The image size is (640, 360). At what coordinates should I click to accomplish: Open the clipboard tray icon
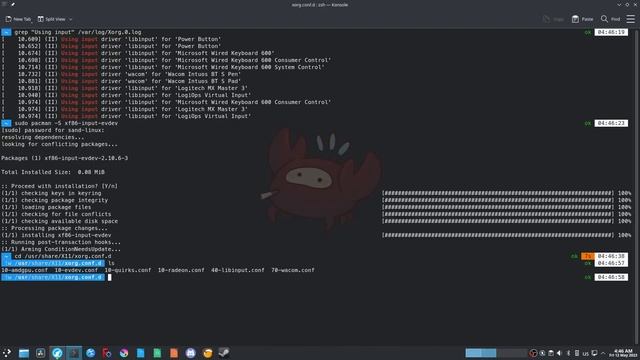coord(551,353)
